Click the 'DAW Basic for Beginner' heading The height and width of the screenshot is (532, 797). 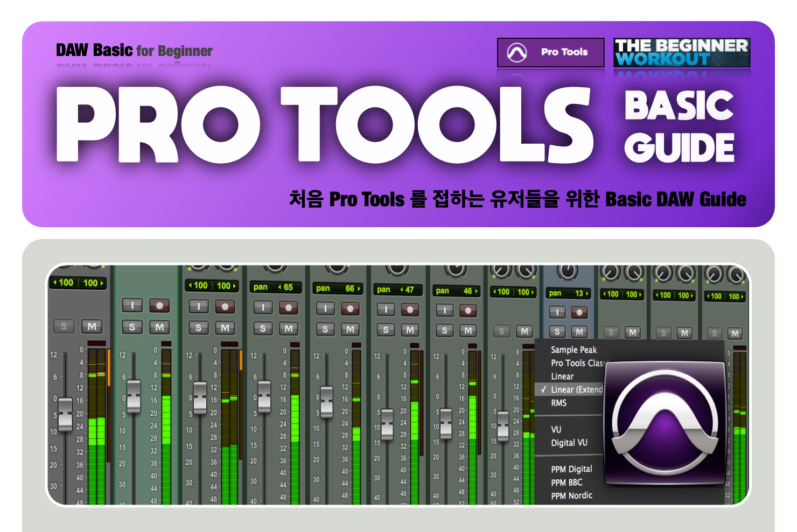click(x=134, y=51)
